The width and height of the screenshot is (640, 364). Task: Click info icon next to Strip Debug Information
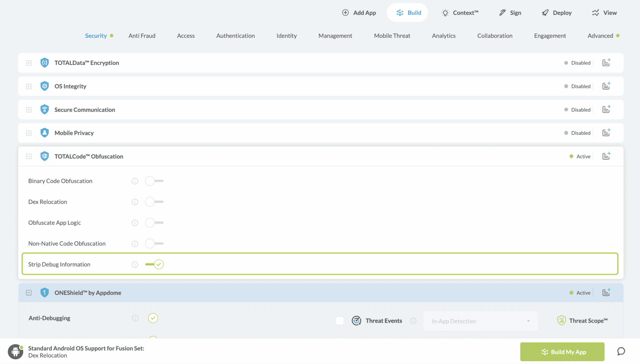pyautogui.click(x=135, y=265)
